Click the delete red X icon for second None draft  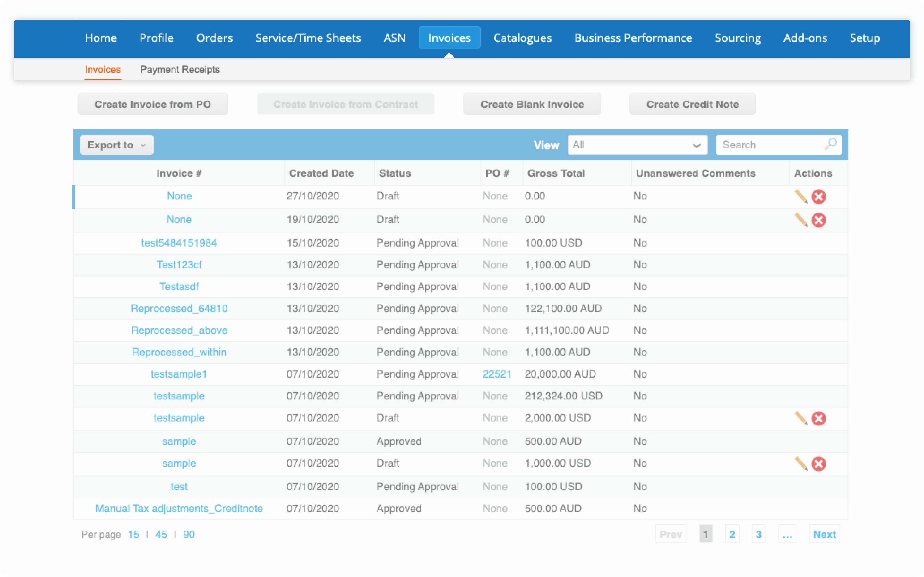pos(819,219)
